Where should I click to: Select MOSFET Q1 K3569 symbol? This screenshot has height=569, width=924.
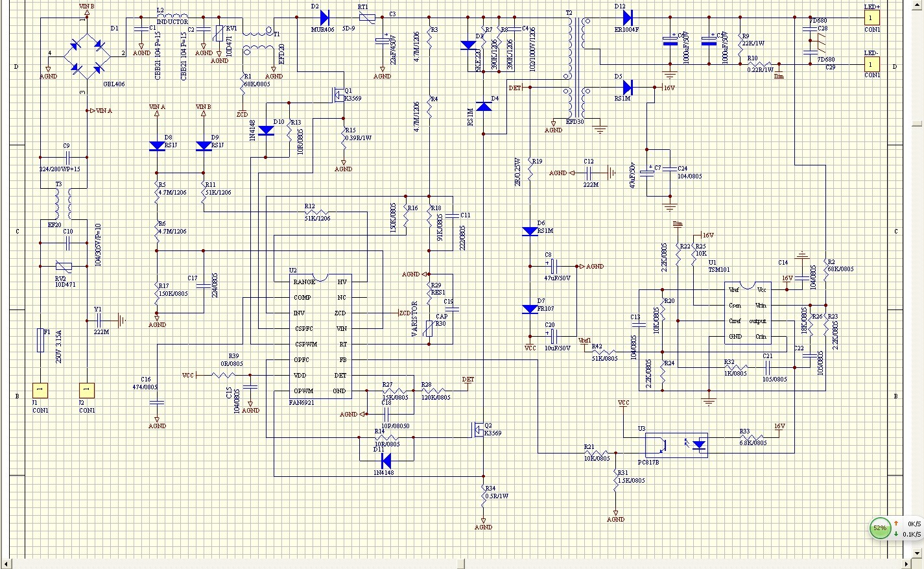(x=337, y=95)
